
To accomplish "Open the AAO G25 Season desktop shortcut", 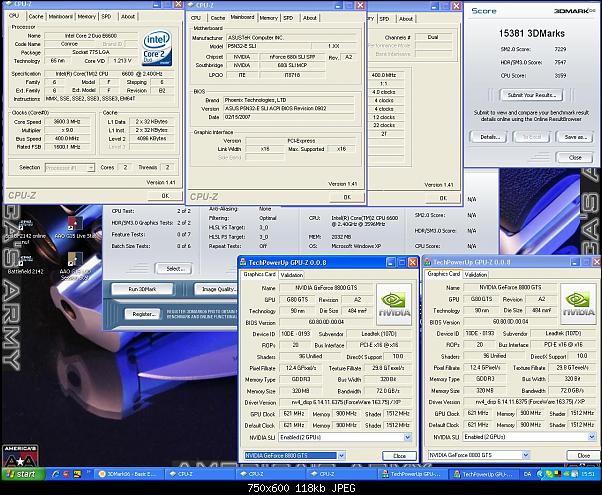I will (x=74, y=265).
